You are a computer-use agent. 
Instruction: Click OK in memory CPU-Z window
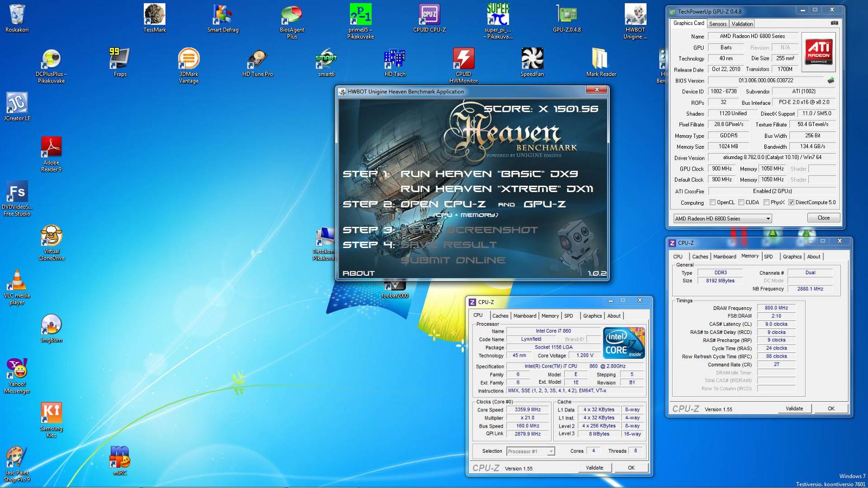pyautogui.click(x=831, y=408)
